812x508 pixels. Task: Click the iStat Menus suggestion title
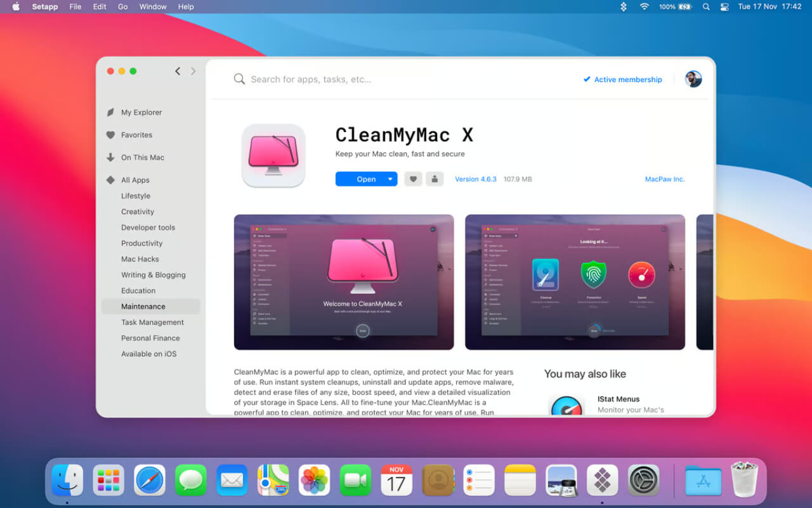tap(619, 399)
